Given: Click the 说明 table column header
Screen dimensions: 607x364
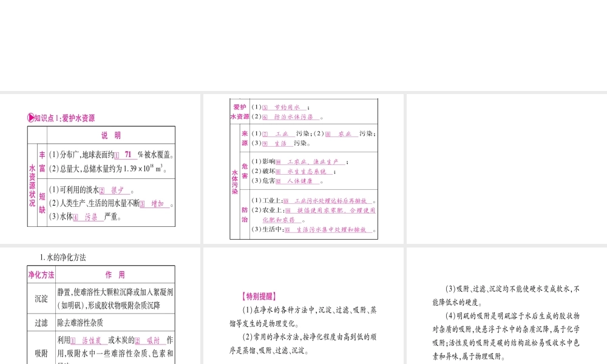Looking at the screenshot, I should 111,135.
